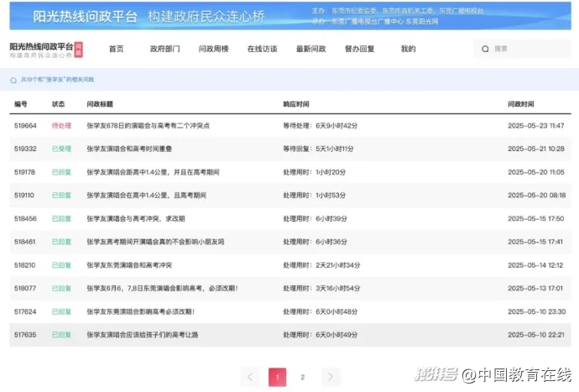Image resolution: width=579 pixels, height=392 pixels.
Task: Open the 政府部门 navigation menu
Action: tap(164, 50)
